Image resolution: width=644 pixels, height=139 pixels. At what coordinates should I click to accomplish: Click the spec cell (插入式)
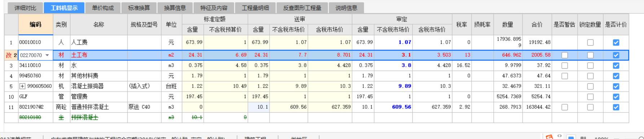tap(144, 87)
